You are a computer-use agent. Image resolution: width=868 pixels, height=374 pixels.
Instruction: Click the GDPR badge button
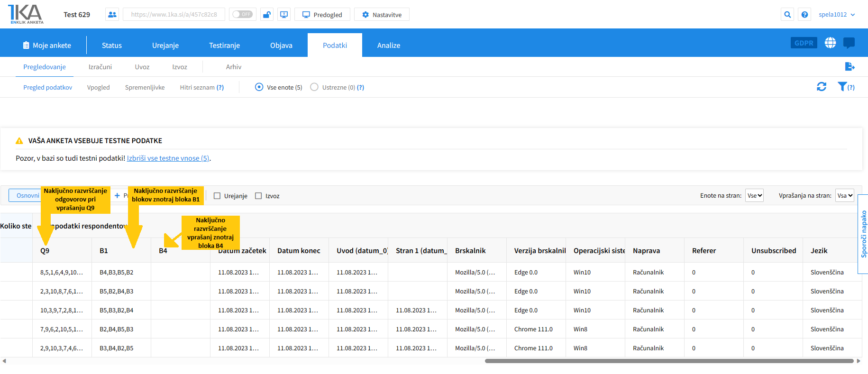coord(804,43)
